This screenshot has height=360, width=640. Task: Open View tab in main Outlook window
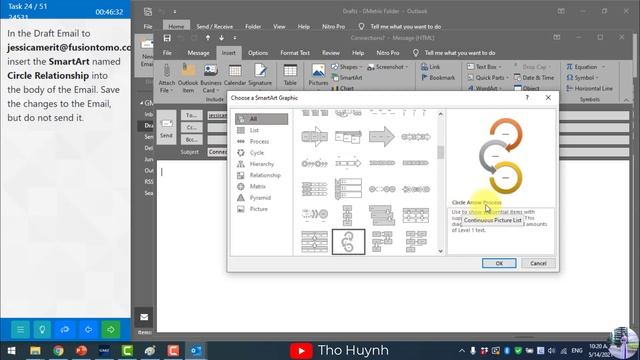point(279,27)
